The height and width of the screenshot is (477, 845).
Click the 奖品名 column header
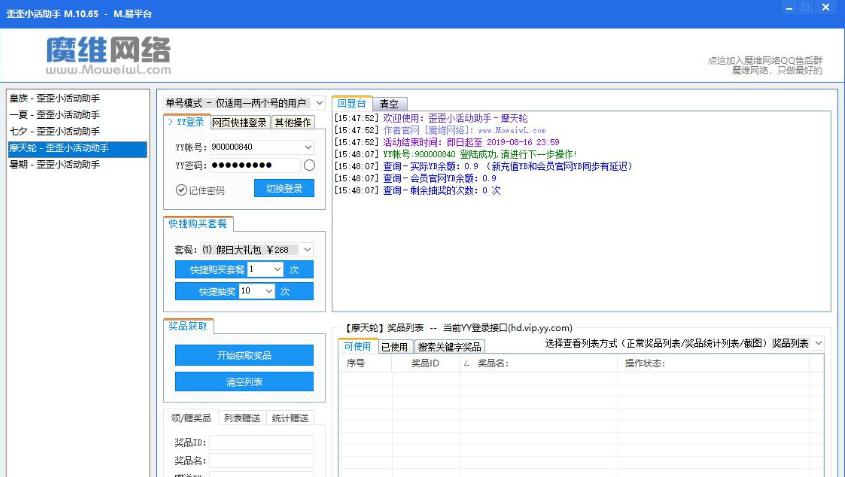point(539,363)
